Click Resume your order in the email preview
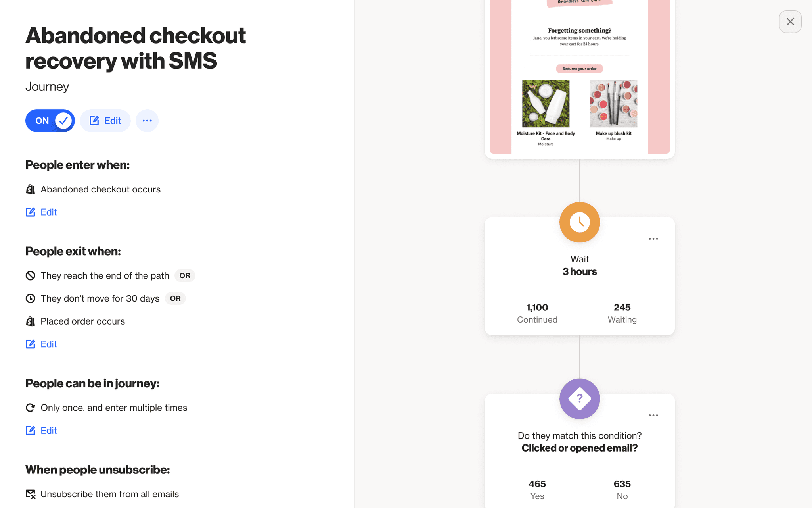Viewport: 812px width, 508px height. (580, 68)
